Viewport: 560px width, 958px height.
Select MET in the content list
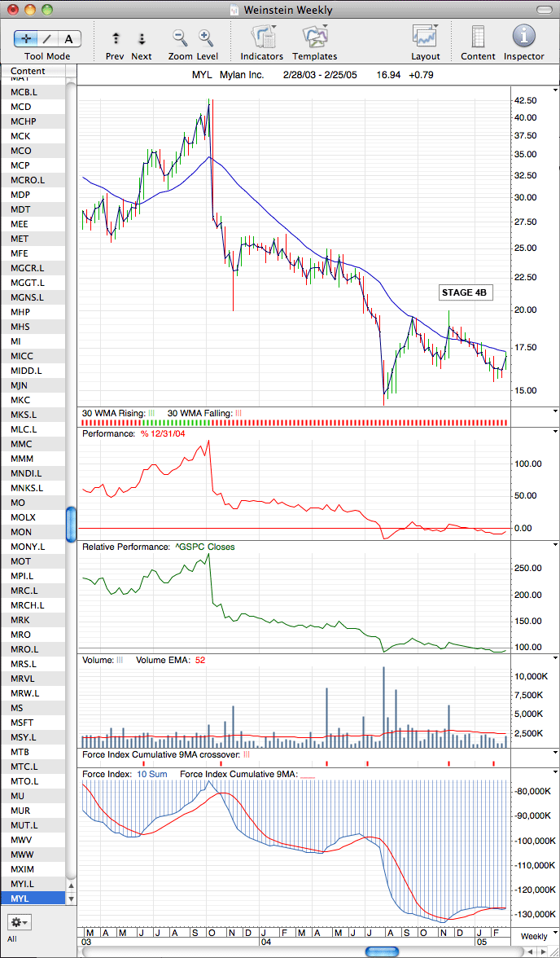click(x=33, y=238)
